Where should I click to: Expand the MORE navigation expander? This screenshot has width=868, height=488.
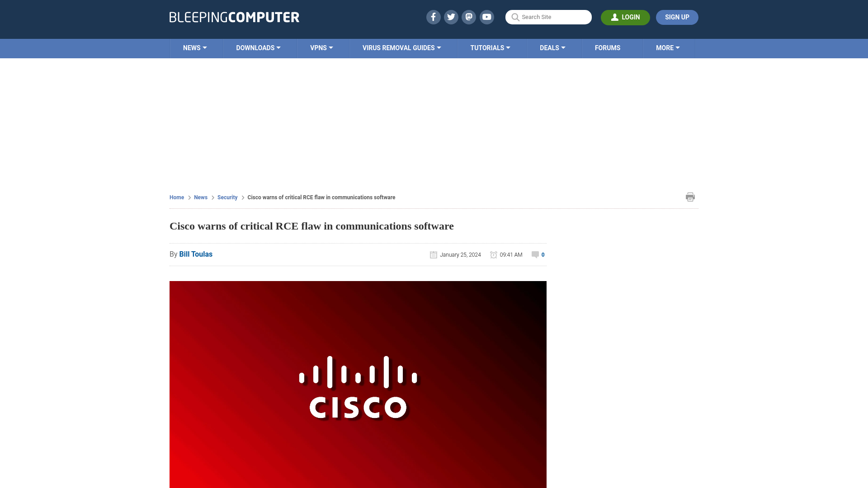667,47
